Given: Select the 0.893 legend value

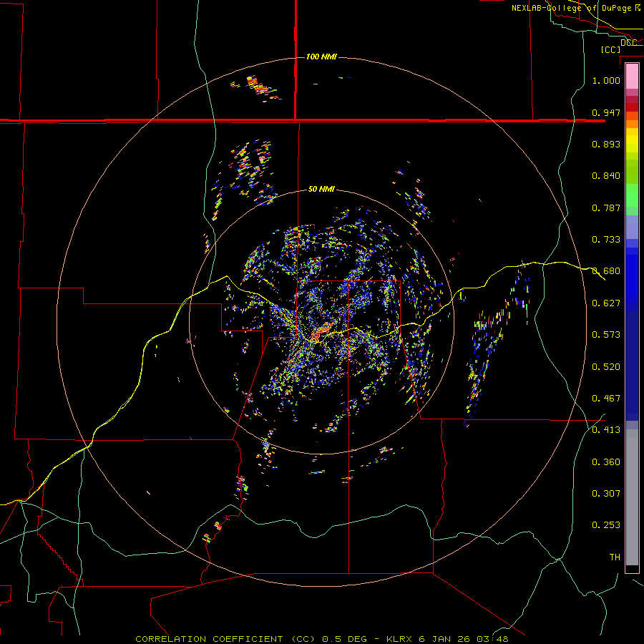Looking at the screenshot, I should [606, 144].
